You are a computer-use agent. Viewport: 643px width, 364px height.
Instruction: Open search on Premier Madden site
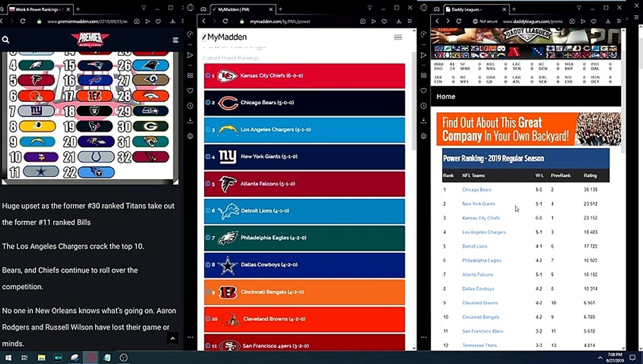(x=6, y=40)
